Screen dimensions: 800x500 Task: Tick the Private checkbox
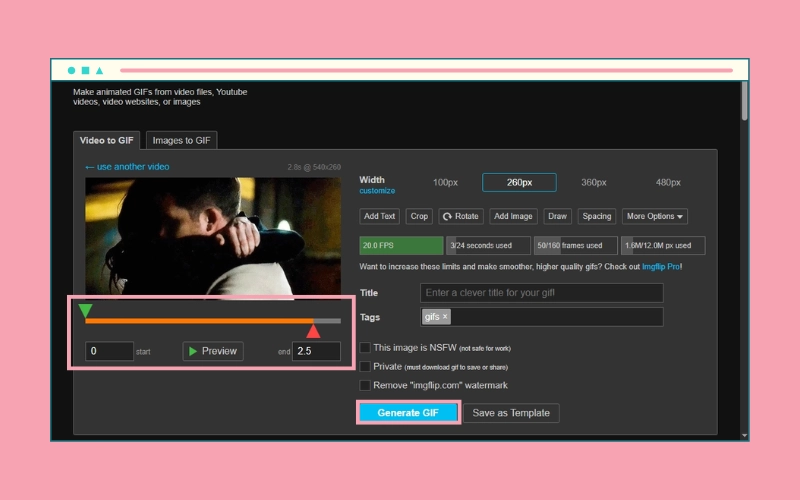(365, 366)
